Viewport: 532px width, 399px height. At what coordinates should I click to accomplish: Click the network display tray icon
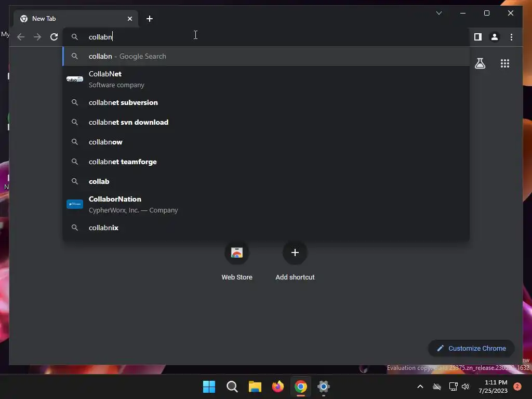(x=453, y=387)
